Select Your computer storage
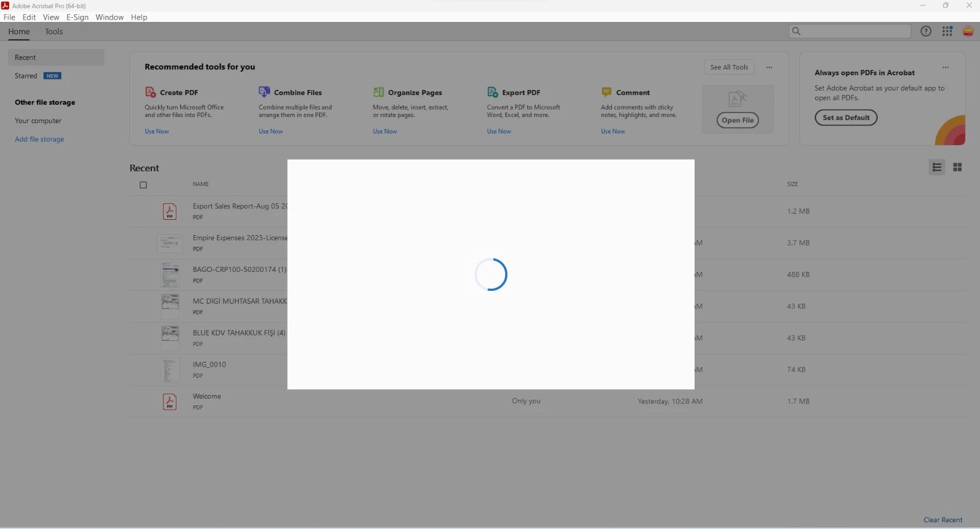This screenshot has height=529, width=980. (x=38, y=121)
